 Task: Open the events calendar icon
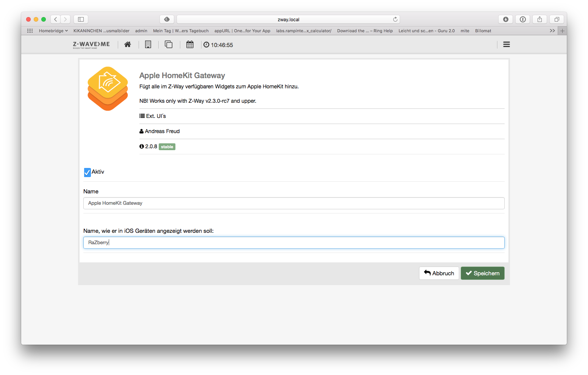tap(190, 45)
